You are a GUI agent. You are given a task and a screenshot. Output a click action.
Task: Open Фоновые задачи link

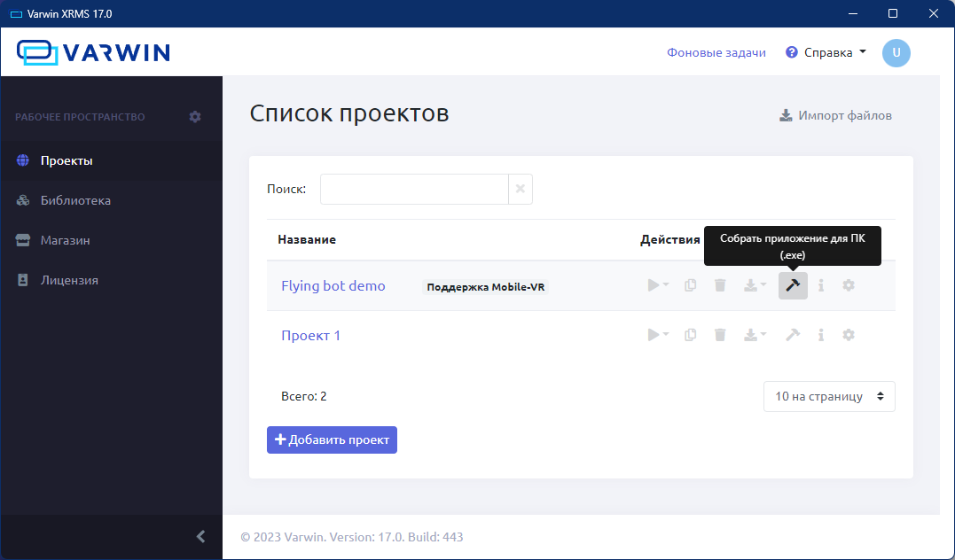coord(716,52)
